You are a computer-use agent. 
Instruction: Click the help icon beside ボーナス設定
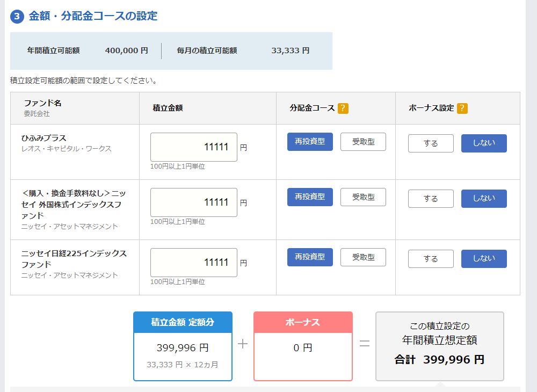pos(462,108)
